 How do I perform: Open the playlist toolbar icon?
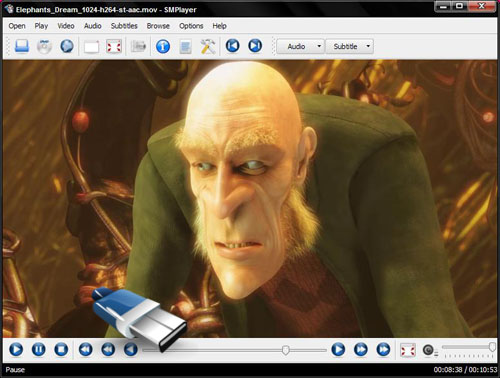tap(185, 46)
